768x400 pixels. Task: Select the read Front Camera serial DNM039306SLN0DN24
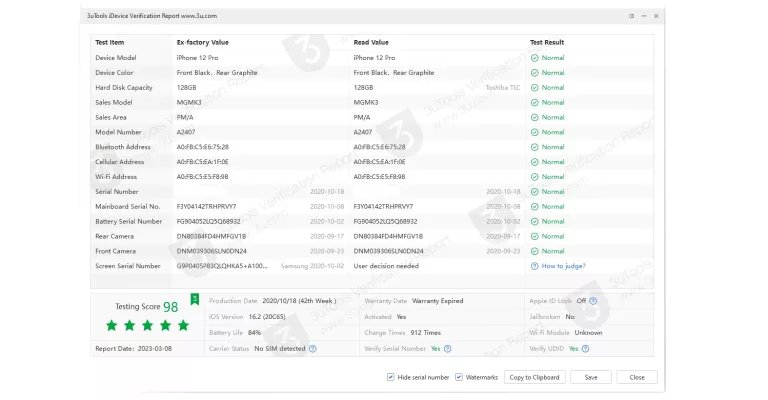point(388,251)
